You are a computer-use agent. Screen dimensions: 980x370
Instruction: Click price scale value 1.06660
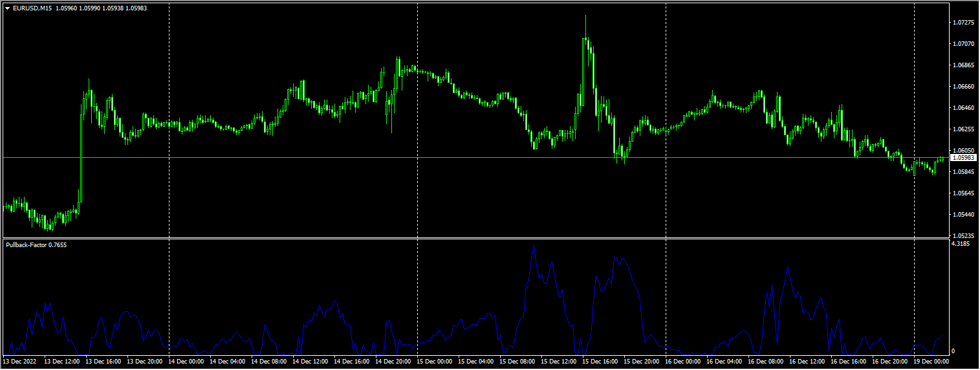point(963,87)
